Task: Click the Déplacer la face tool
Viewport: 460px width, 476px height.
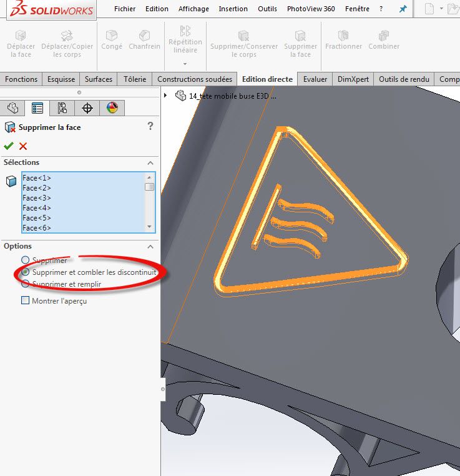Action: click(21, 44)
